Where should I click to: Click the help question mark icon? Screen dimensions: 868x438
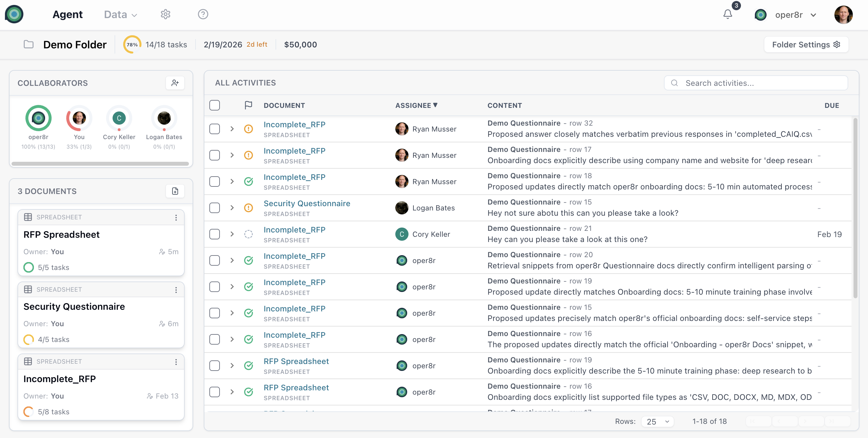203,14
